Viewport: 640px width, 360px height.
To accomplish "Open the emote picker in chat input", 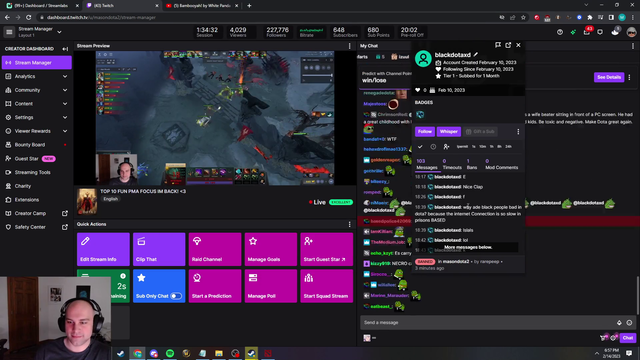I will click(x=629, y=322).
